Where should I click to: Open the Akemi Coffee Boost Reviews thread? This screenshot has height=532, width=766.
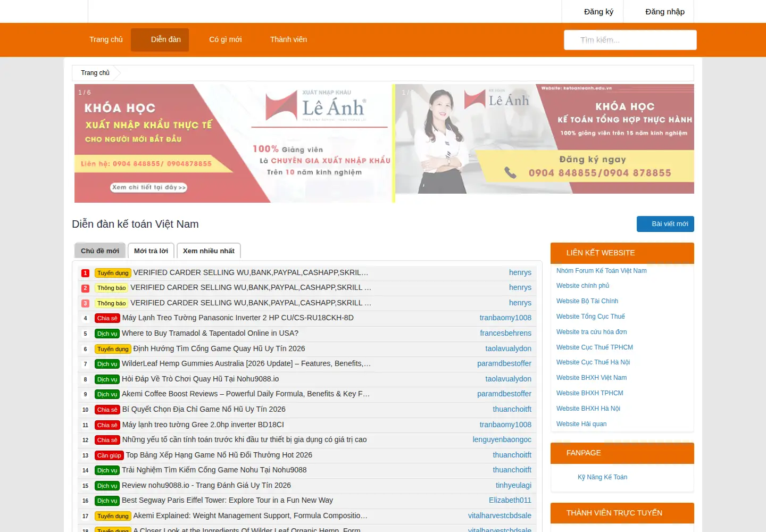coord(246,394)
